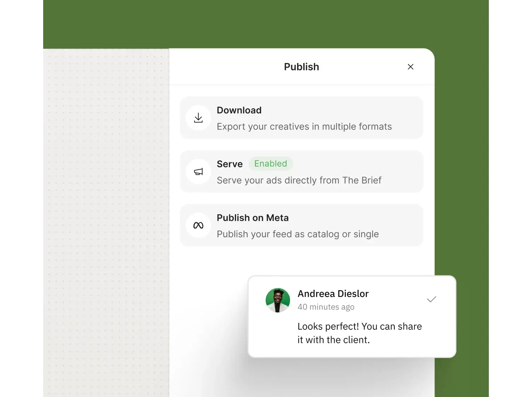Click the Meta infinity logo icon
Image resolution: width=532 pixels, height=397 pixels.
pyautogui.click(x=198, y=225)
